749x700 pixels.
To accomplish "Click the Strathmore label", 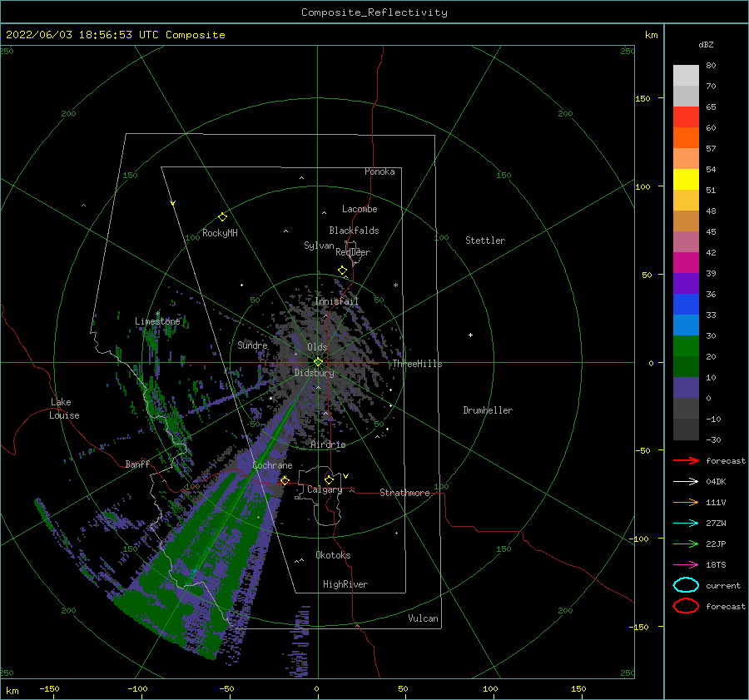I will point(404,493).
